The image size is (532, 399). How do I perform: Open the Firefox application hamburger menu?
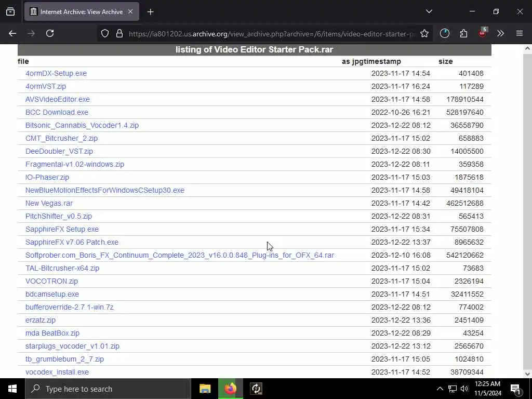tap(520, 33)
